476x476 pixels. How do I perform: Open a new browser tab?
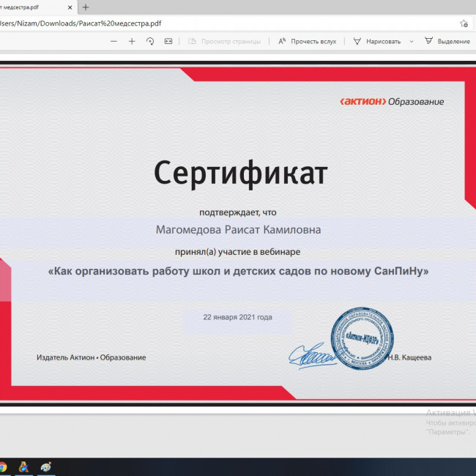86,7
